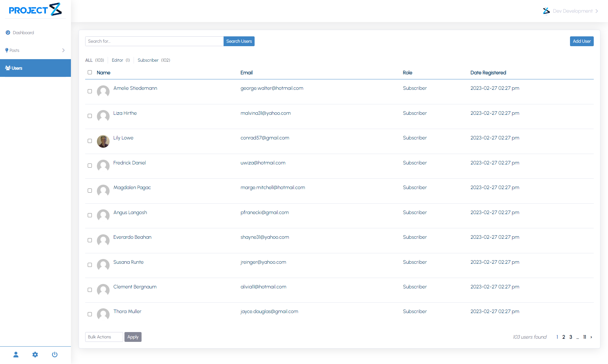Viewport: 608px width, 364px height.
Task: Click page 1 link
Action: pyautogui.click(x=557, y=337)
